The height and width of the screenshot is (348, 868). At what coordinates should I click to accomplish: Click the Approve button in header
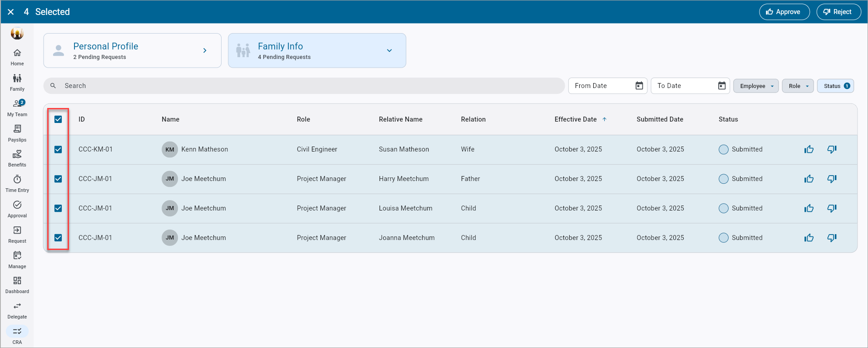coord(784,12)
